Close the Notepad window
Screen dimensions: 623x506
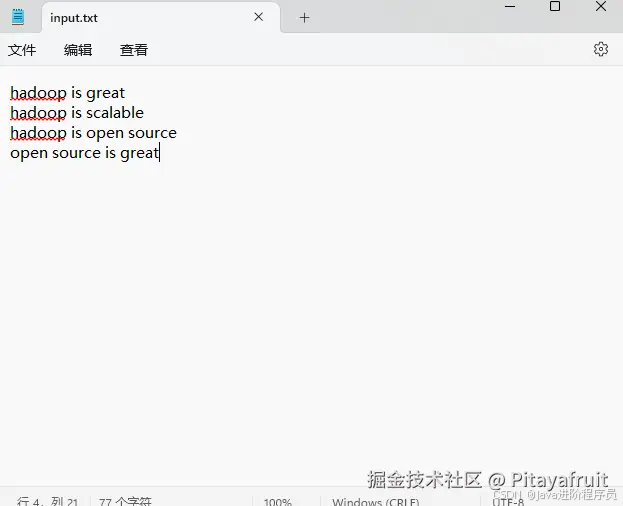coord(601,6)
